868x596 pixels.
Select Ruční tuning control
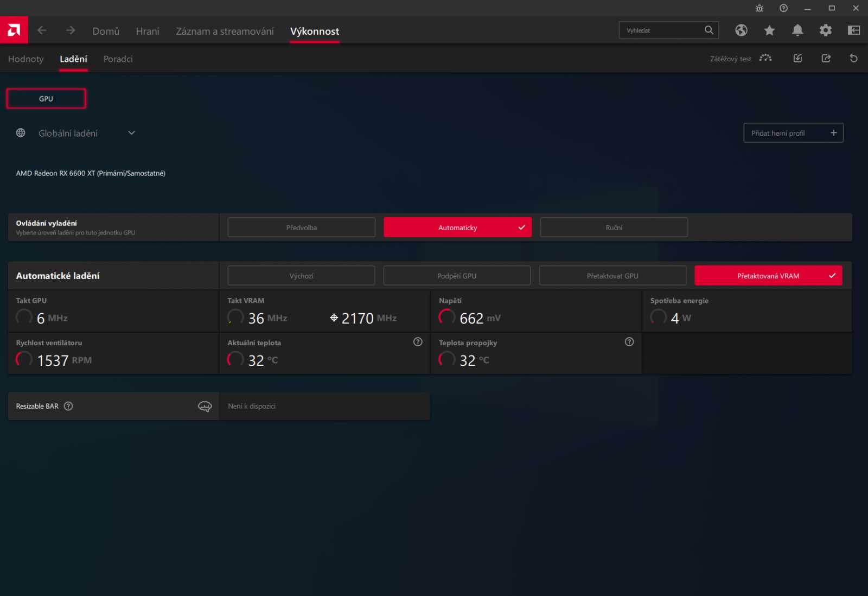614,227
